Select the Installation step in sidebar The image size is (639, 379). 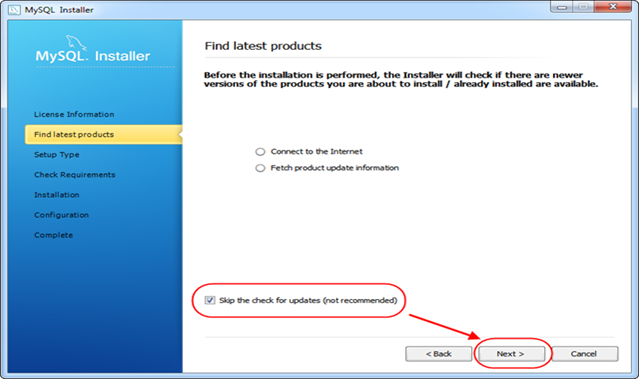click(x=57, y=195)
